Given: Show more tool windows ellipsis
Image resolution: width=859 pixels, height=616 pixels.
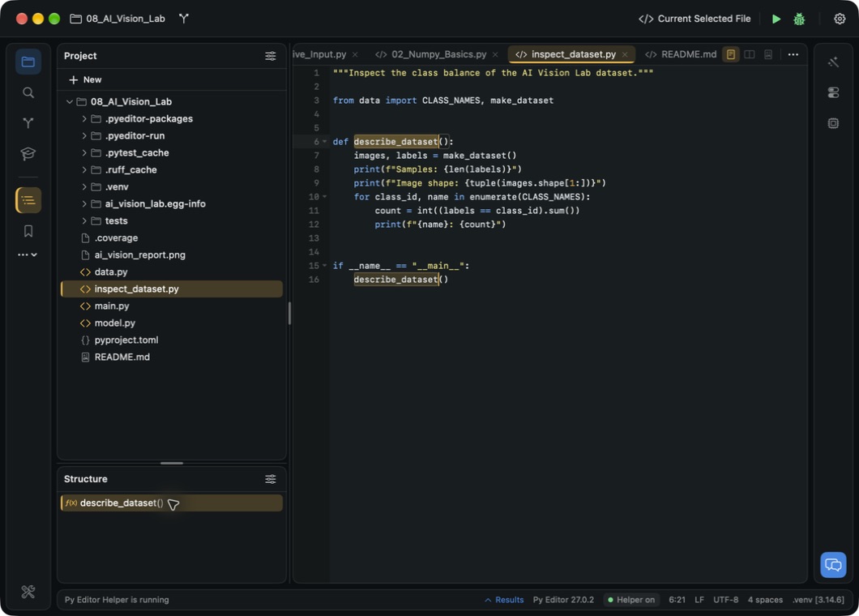Looking at the screenshot, I should pyautogui.click(x=28, y=255).
